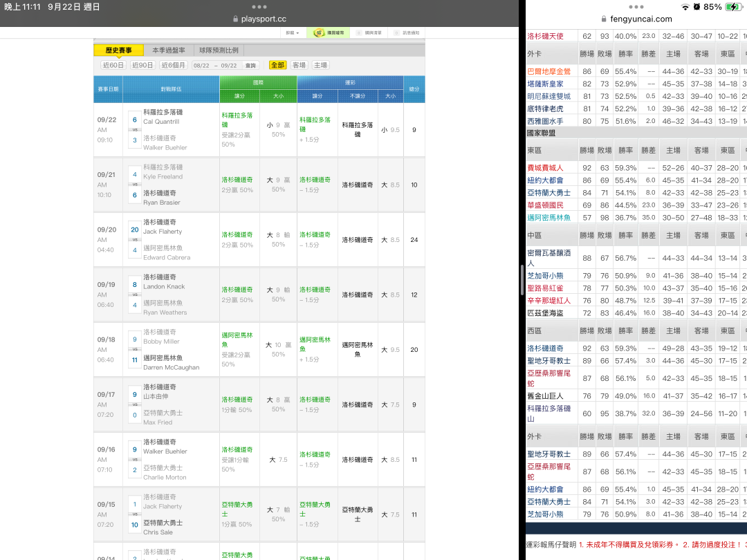
Task: Open 明尼蘇達雙城 team link
Action: 548,96
